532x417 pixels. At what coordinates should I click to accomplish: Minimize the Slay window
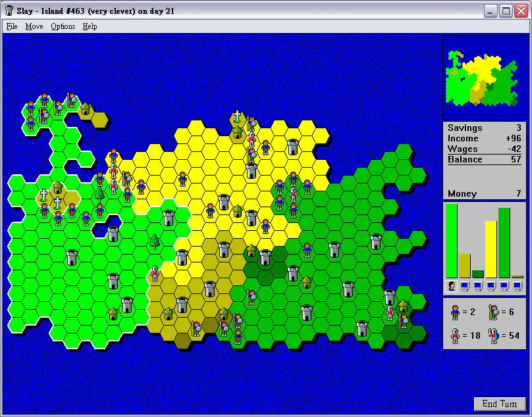[x=490, y=11]
